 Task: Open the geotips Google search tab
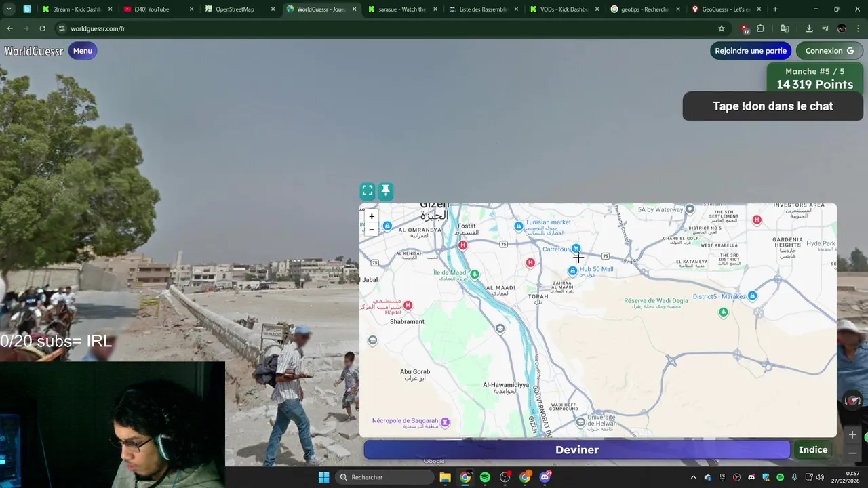(644, 9)
